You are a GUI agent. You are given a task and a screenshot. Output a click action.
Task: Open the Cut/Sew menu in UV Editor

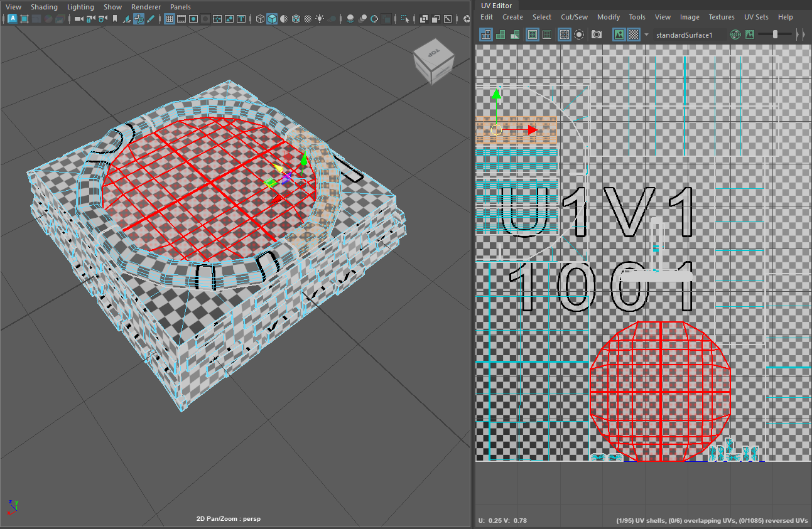pos(574,17)
